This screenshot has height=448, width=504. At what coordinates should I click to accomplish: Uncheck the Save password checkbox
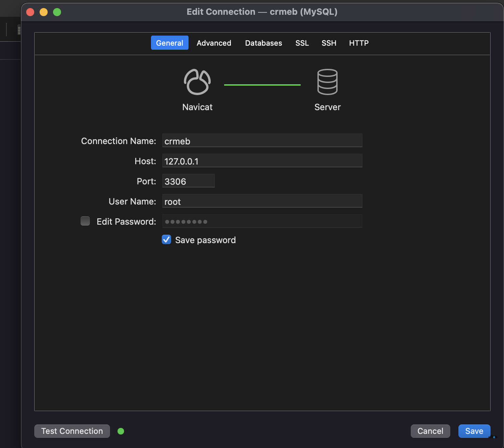166,239
